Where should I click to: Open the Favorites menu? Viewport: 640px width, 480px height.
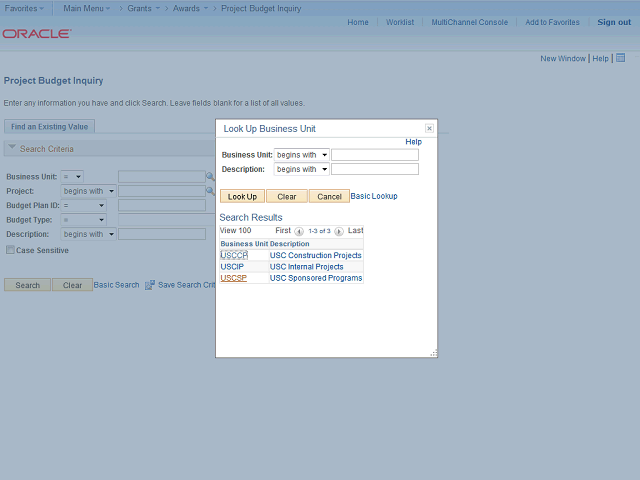click(24, 8)
